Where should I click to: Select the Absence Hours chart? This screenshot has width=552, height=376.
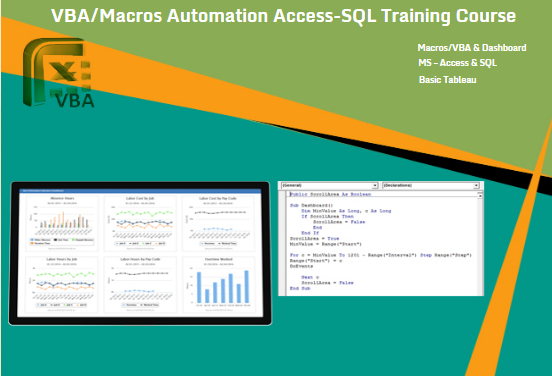(x=62, y=223)
